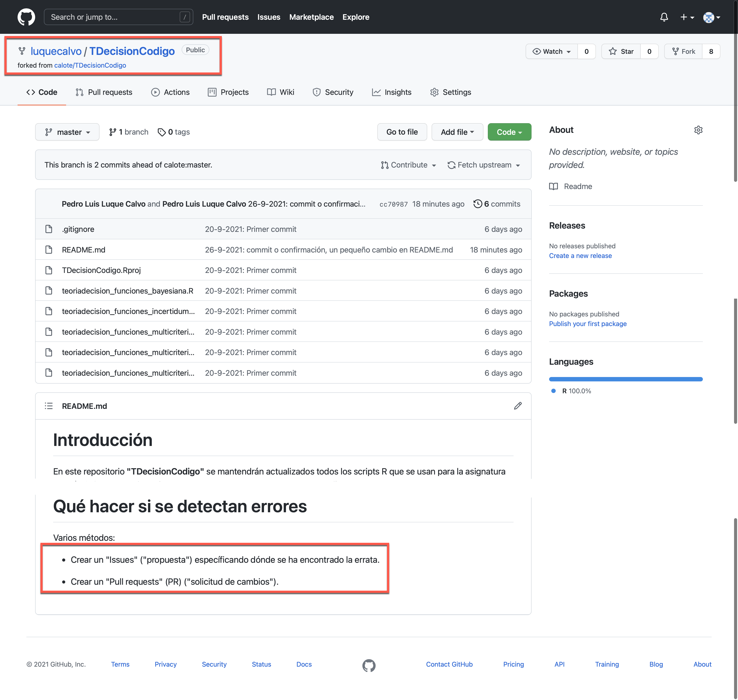This screenshot has width=738, height=700.
Task: Open teoriadecision_funciones_incertidum... file
Action: 128,311
